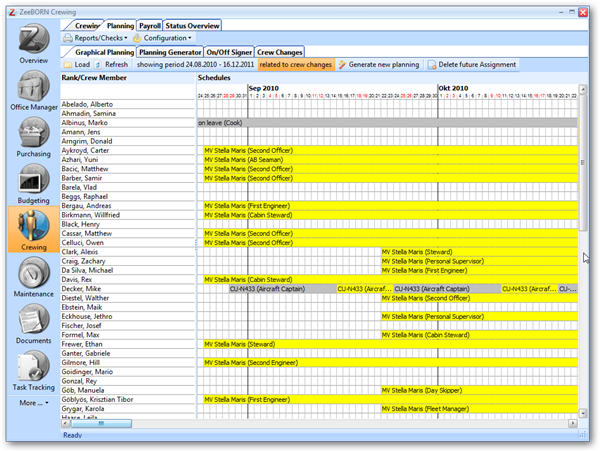This screenshot has width=600, height=452.
Task: Click the vertical scrollbar up arrow
Action: [x=583, y=90]
